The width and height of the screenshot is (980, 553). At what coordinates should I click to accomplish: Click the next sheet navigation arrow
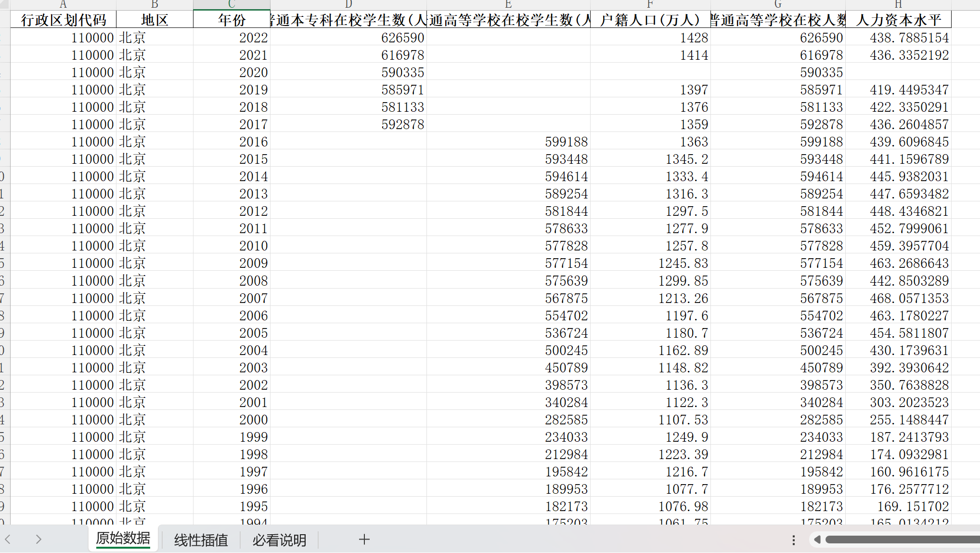(x=39, y=540)
